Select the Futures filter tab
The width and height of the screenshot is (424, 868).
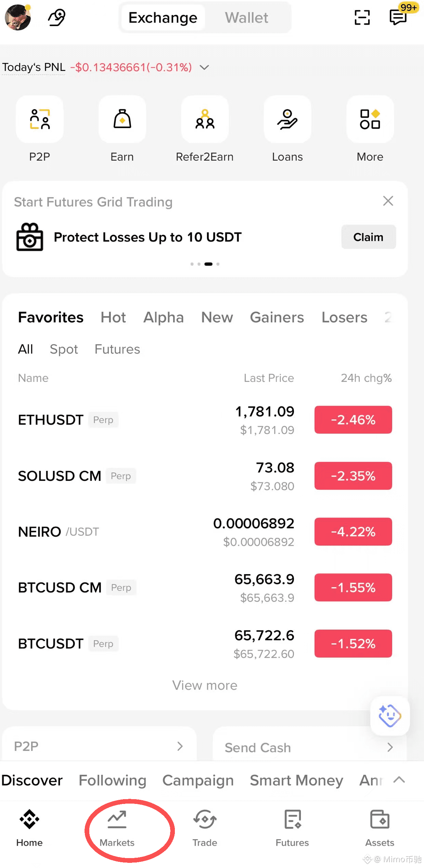[x=117, y=349]
